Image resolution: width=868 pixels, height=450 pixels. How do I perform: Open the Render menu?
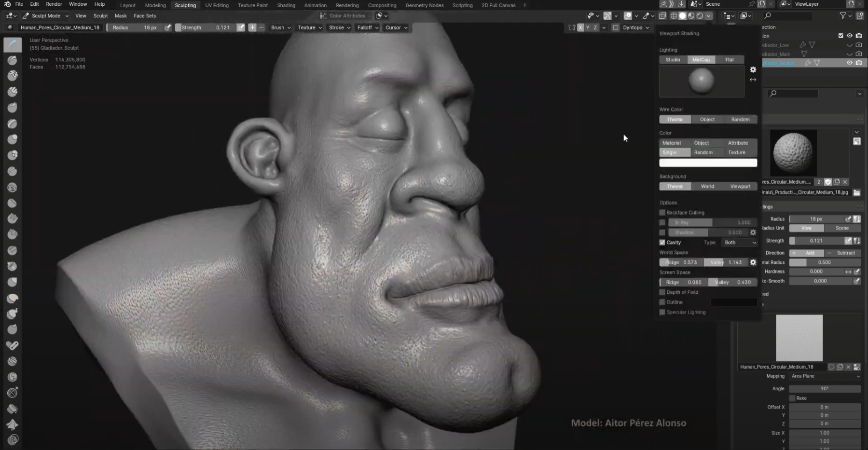(54, 4)
